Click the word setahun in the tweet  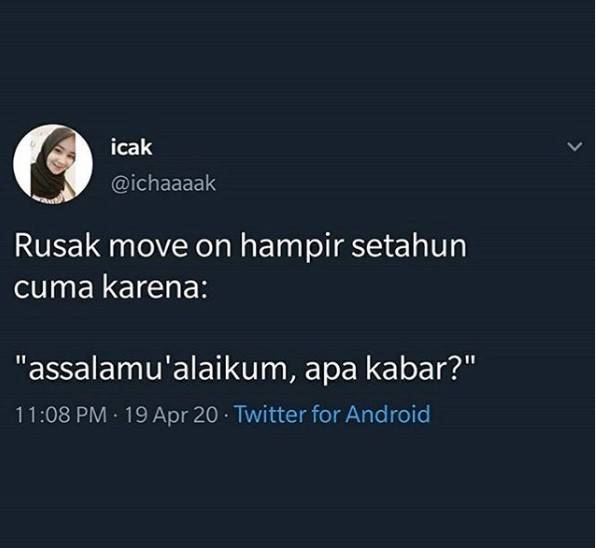point(409,245)
